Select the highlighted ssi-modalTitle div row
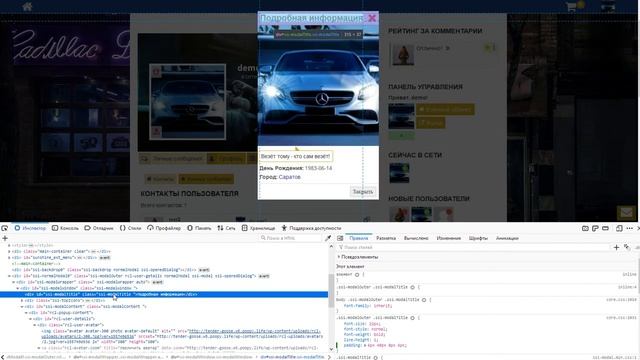 (x=164, y=294)
